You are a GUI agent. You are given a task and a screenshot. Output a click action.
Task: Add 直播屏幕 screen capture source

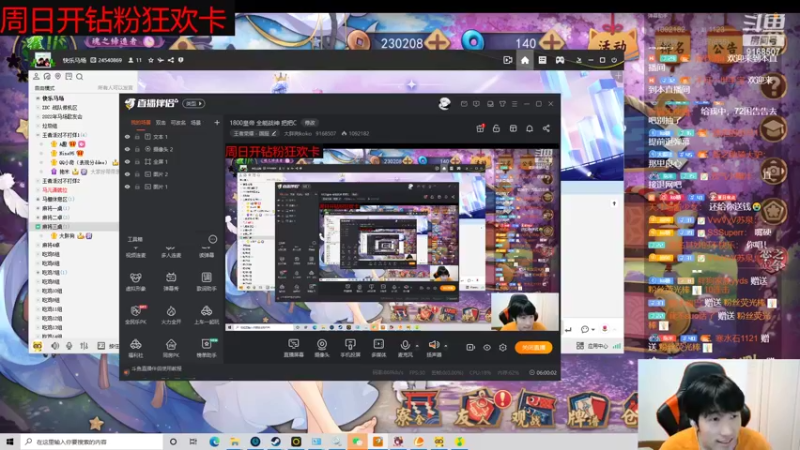293,348
